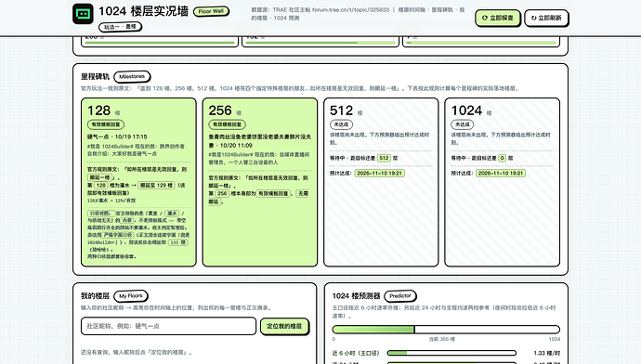
Task: Click the 立即刷新 refresh button
Action: (546, 18)
